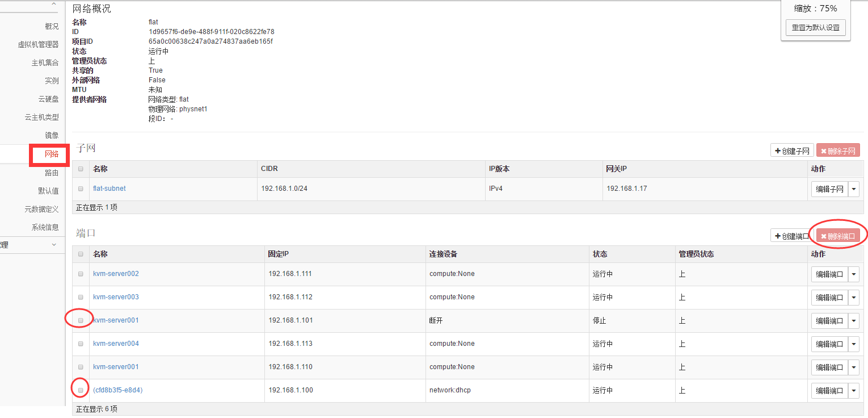Open action dropdown for 192.168.1.110 port

pyautogui.click(x=854, y=367)
